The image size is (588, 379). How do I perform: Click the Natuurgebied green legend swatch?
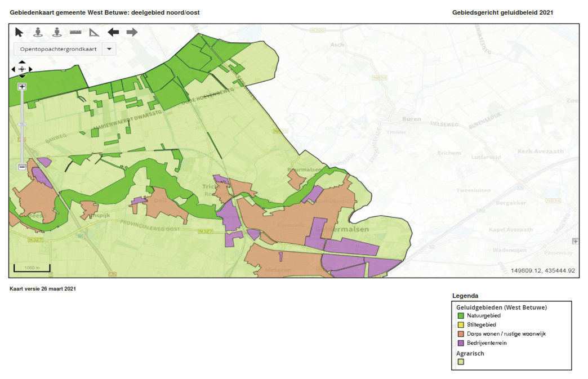point(460,316)
